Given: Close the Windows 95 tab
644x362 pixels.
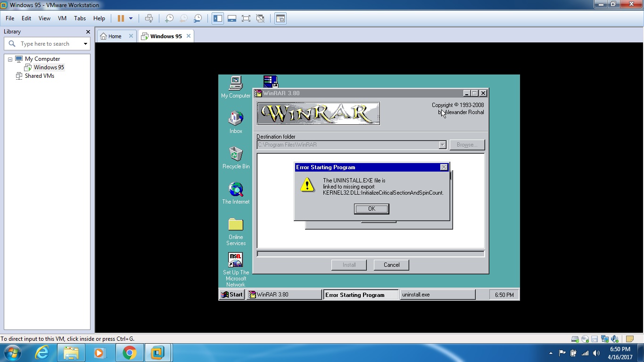Looking at the screenshot, I should click(x=189, y=36).
